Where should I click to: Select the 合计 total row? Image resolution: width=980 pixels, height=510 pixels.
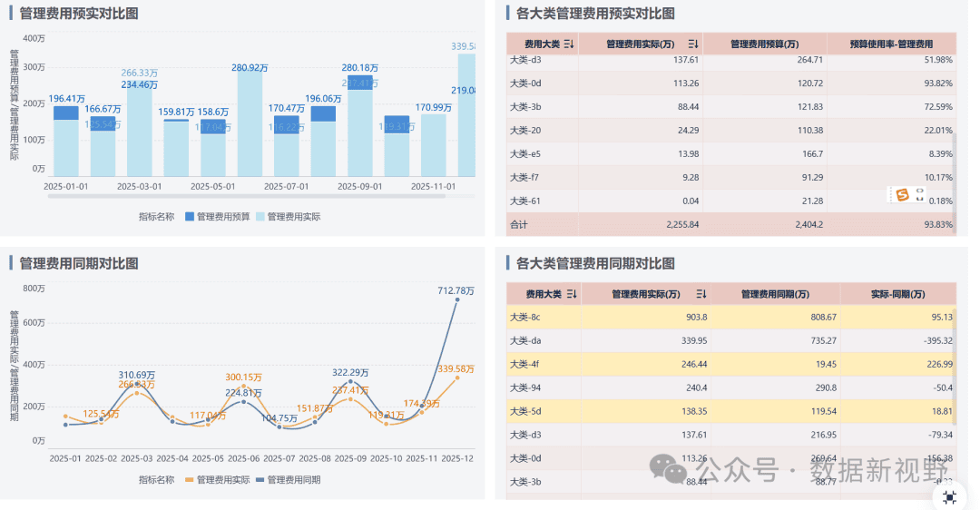[731, 224]
